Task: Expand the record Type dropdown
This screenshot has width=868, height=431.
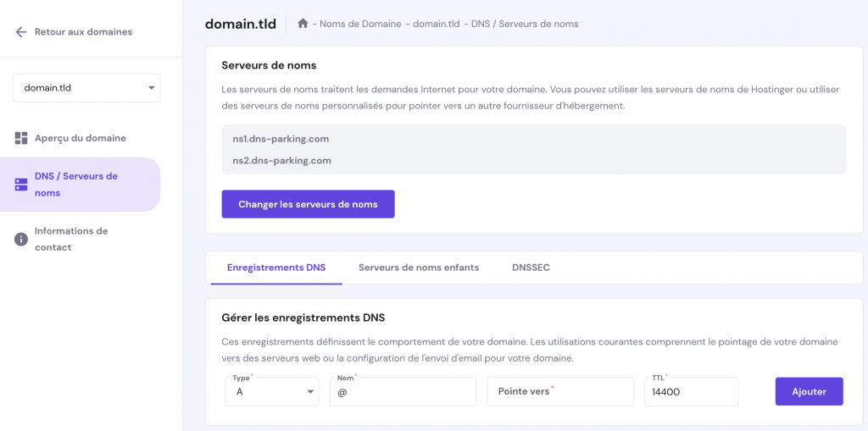Action: point(272,392)
